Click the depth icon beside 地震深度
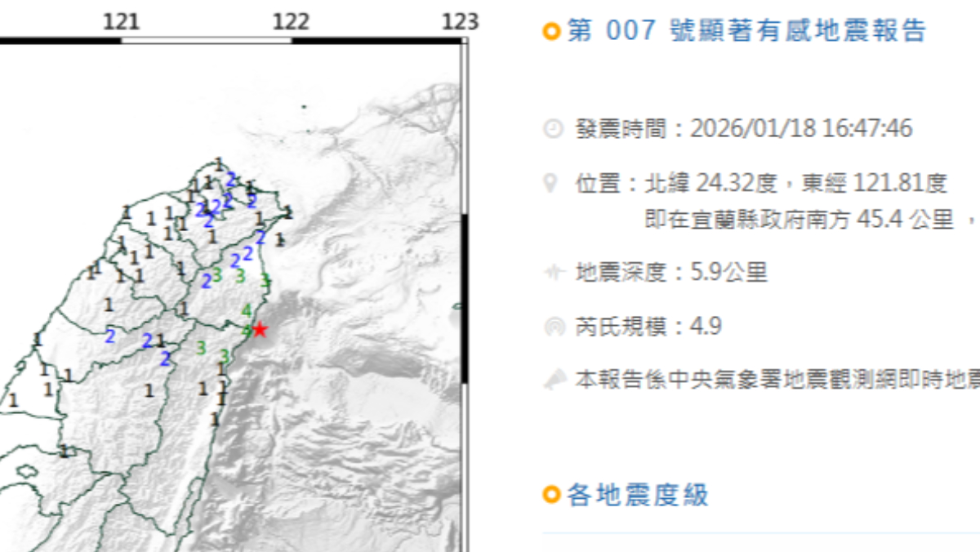 tap(554, 272)
